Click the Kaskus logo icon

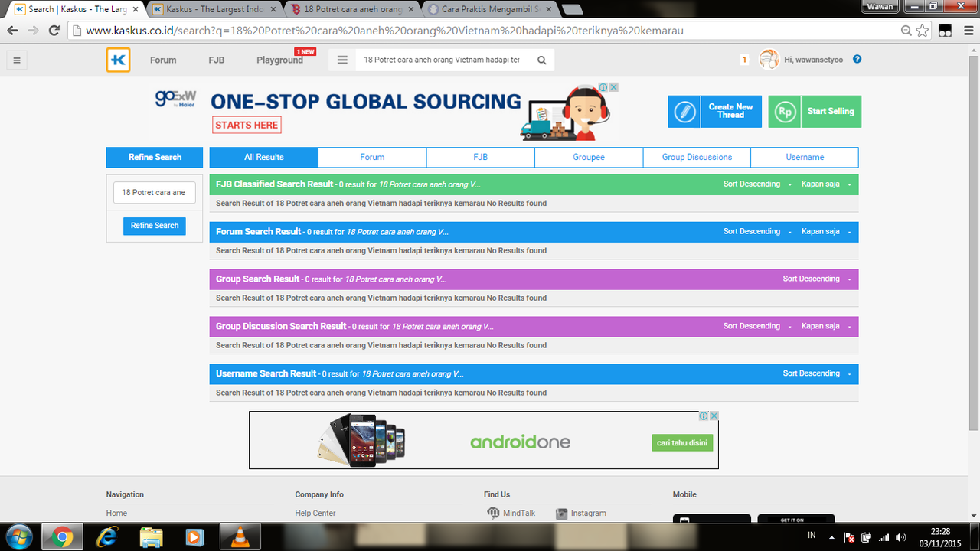[118, 60]
